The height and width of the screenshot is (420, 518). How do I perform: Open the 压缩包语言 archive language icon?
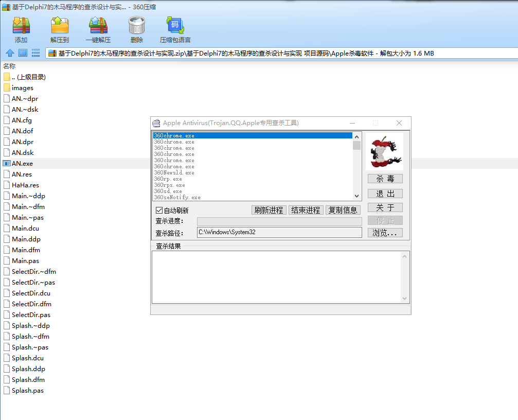(175, 25)
